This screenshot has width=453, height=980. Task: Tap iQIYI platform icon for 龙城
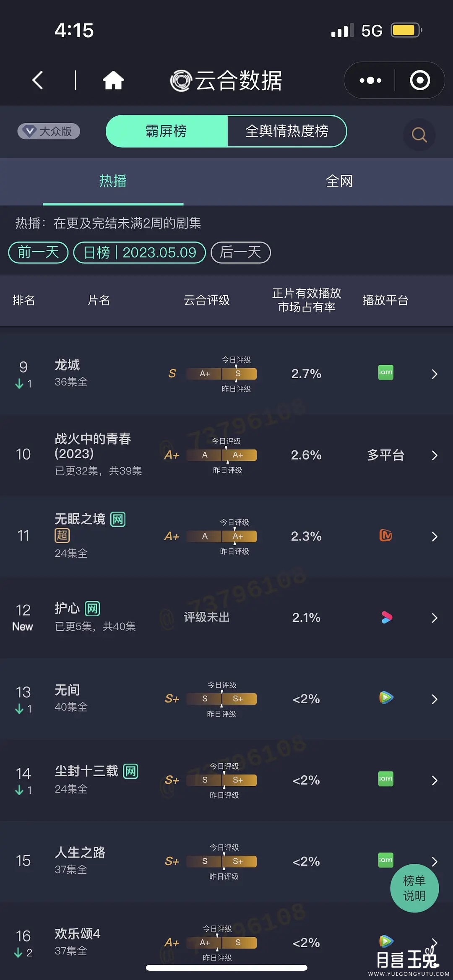[x=385, y=372]
